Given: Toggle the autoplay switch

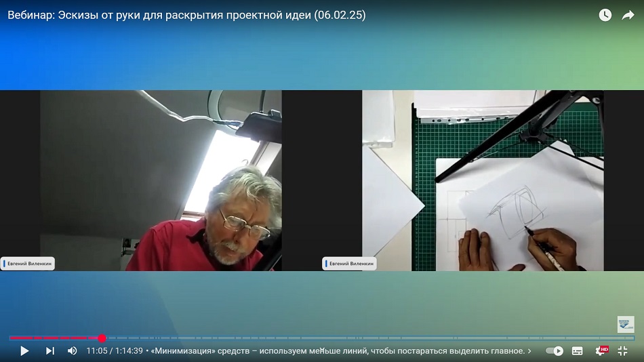Looking at the screenshot, I should pyautogui.click(x=555, y=350).
